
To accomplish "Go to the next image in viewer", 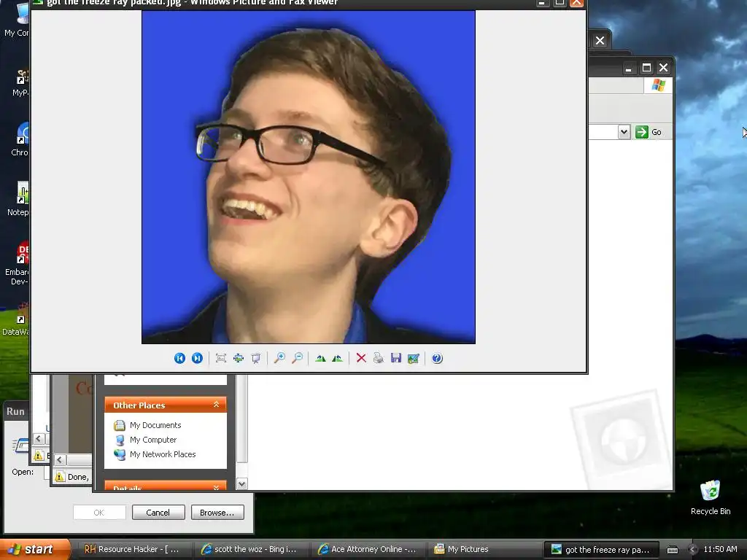I will [197, 358].
